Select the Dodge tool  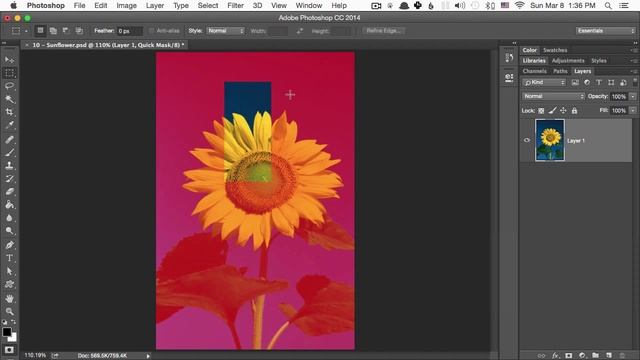click(9, 231)
